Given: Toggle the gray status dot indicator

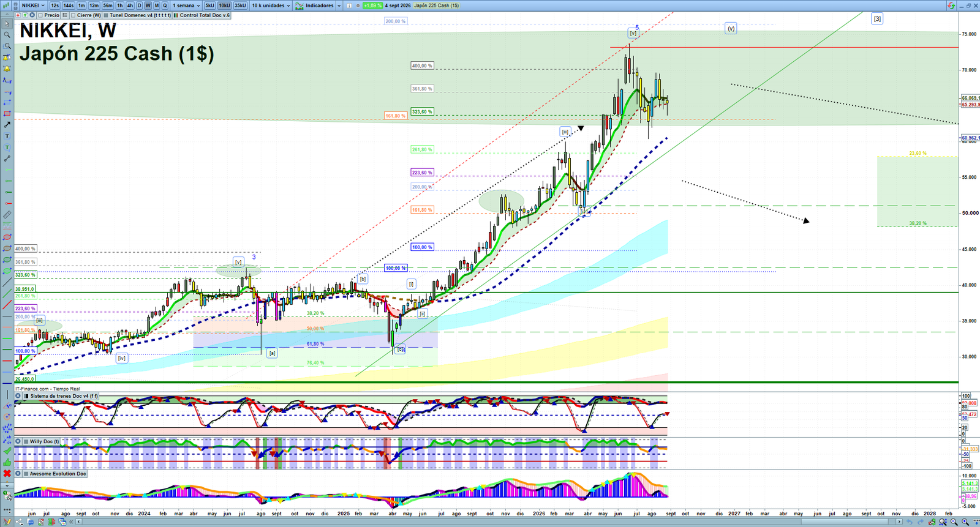Looking at the screenshot, I should pos(358,6).
